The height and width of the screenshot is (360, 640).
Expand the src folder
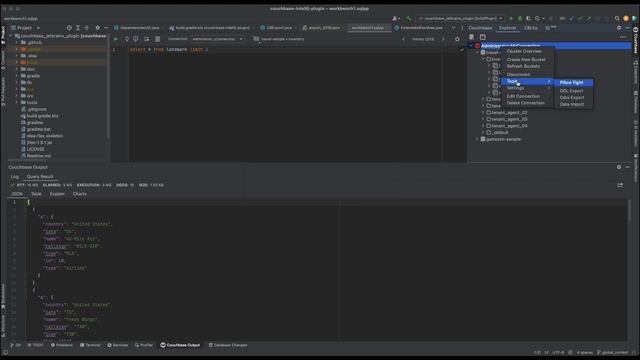click(16, 96)
